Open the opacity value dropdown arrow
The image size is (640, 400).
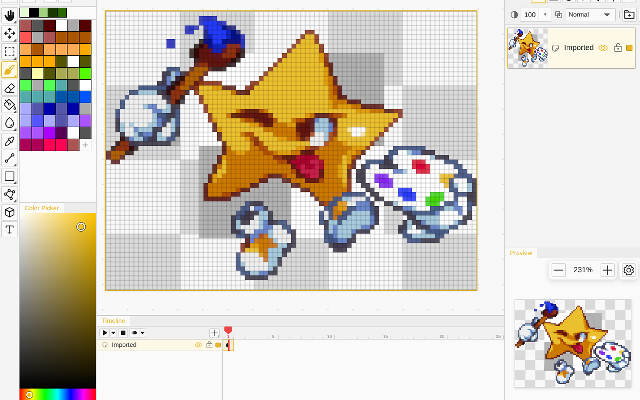545,15
